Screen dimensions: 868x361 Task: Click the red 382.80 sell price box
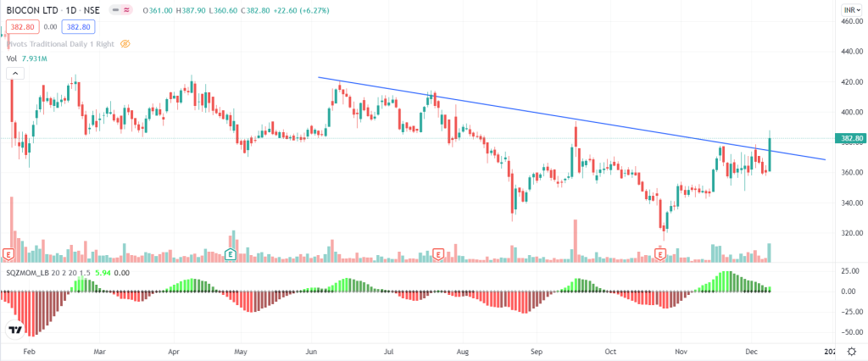(x=21, y=26)
